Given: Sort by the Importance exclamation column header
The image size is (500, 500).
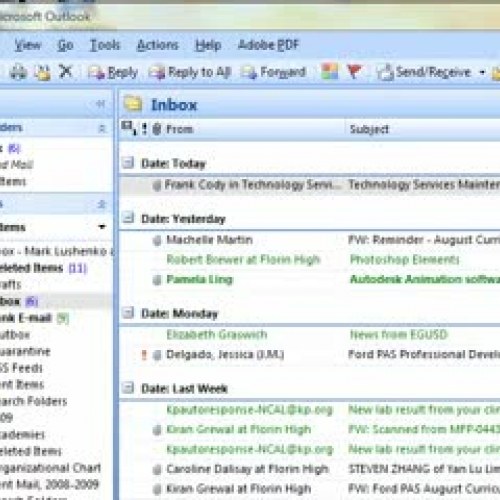Looking at the screenshot, I should (144, 129).
